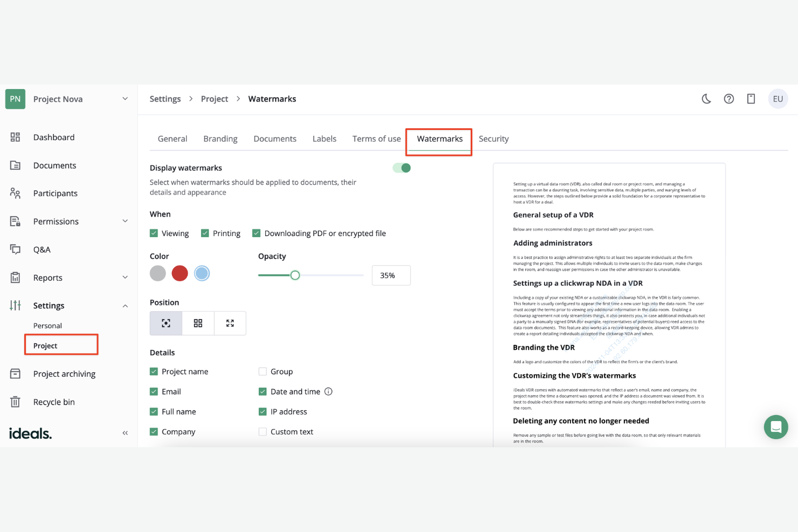Disable the Display watermarks toggle
Image resolution: width=798 pixels, height=532 pixels.
[401, 168]
